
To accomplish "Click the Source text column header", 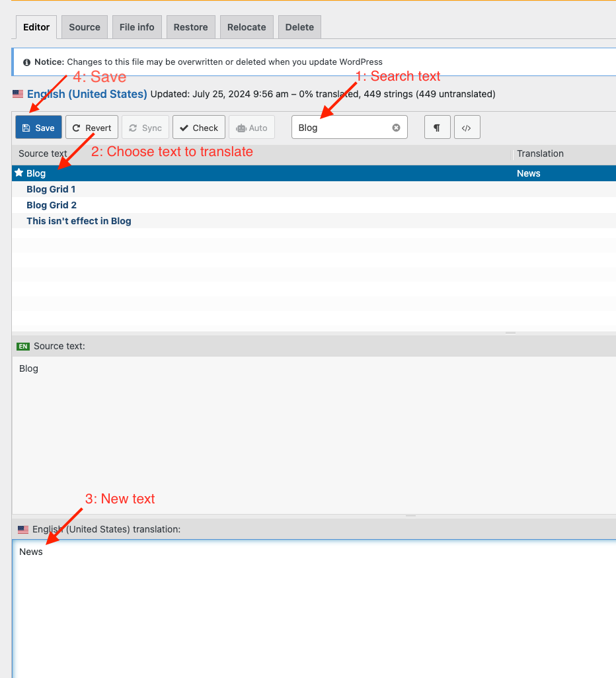I will click(43, 153).
